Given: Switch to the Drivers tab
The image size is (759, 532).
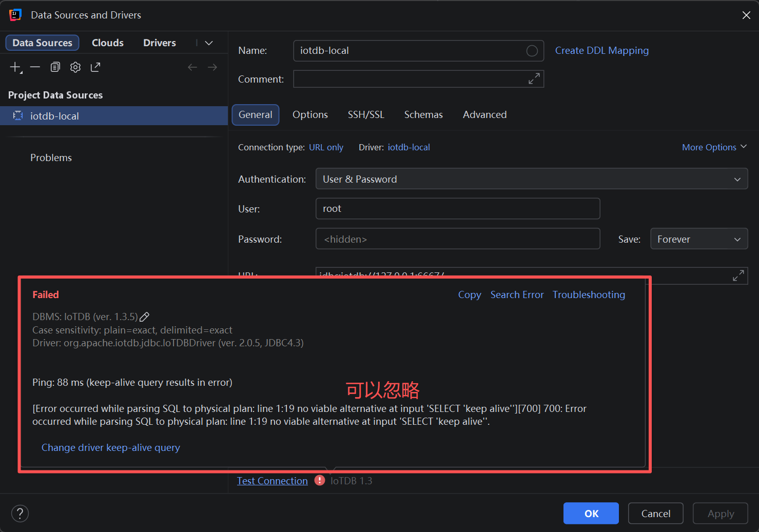Looking at the screenshot, I should coord(160,43).
